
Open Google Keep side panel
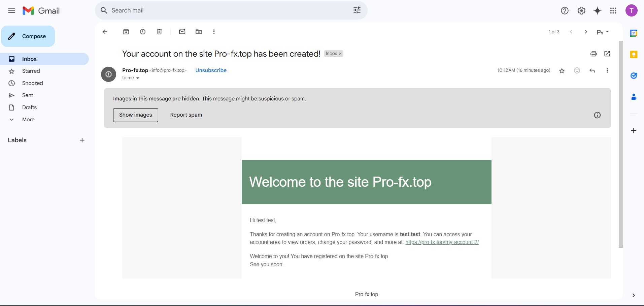[x=634, y=55]
